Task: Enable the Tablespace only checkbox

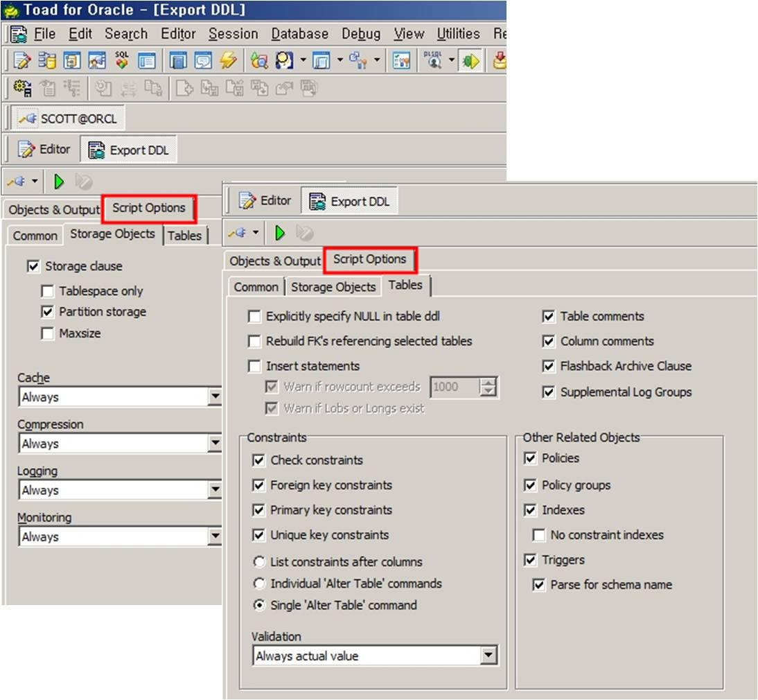Action: [47, 291]
